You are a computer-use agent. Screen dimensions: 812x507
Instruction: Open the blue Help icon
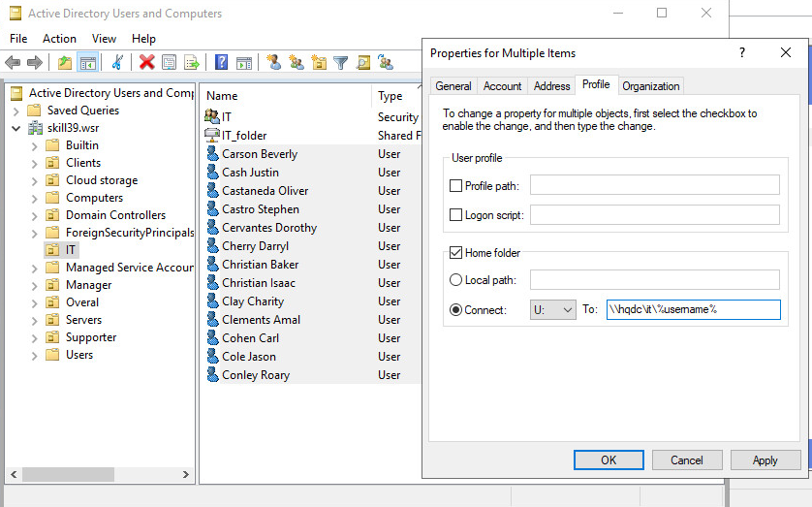[x=221, y=63]
